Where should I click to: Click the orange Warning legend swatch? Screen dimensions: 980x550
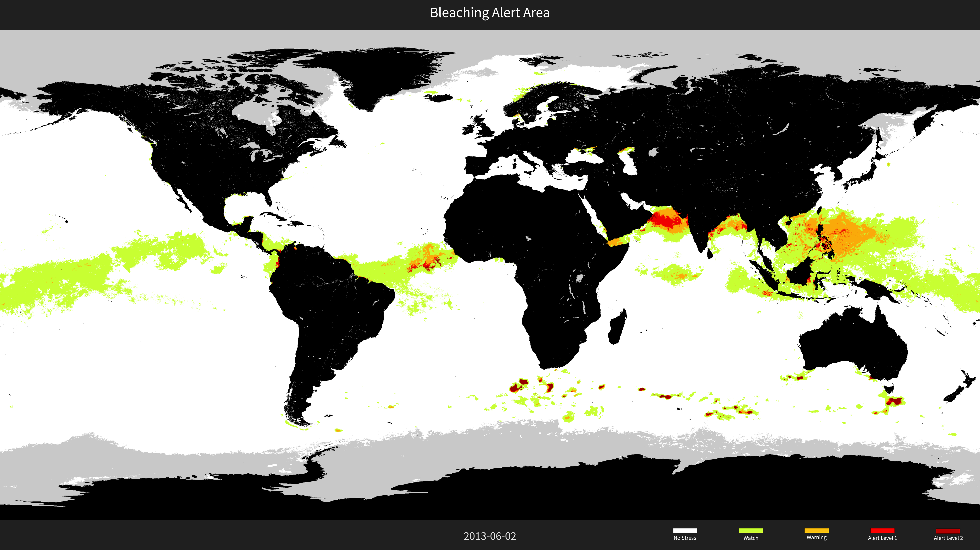tap(816, 531)
